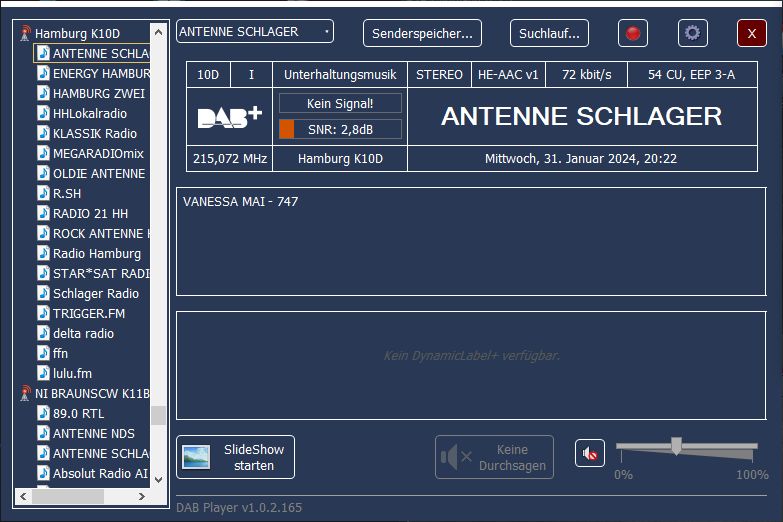Open settings with the gear icon
The height and width of the screenshot is (522, 783).
pyautogui.click(x=692, y=33)
